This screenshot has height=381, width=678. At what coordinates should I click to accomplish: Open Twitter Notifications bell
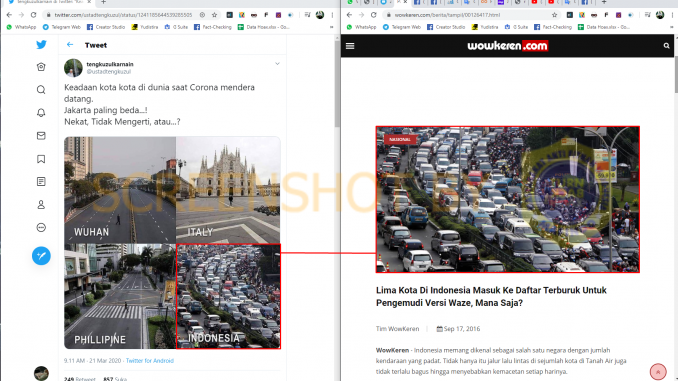click(x=41, y=112)
